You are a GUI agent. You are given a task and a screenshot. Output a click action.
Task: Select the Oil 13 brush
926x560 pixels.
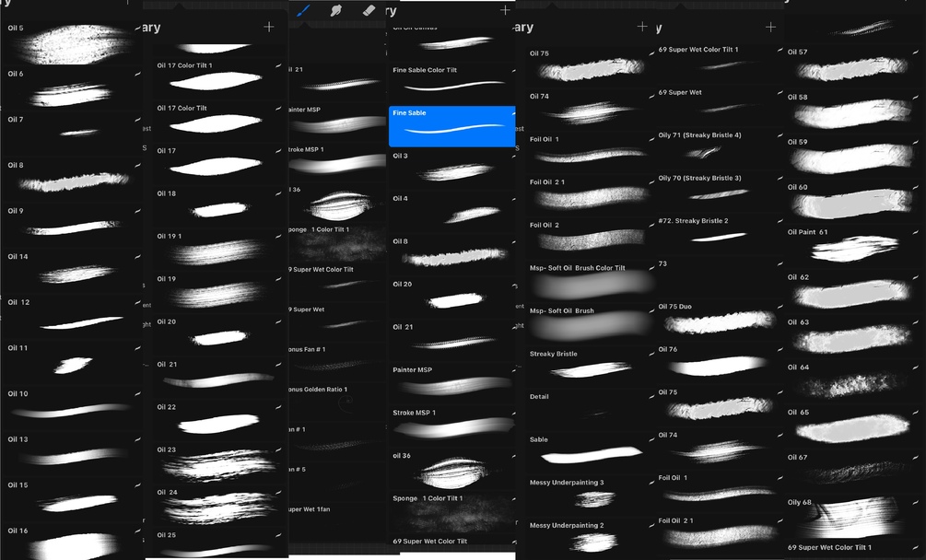(72, 455)
